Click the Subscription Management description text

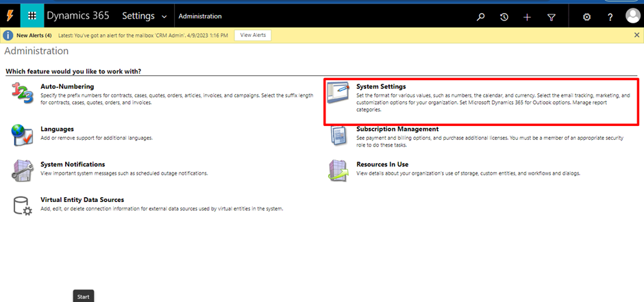(490, 141)
